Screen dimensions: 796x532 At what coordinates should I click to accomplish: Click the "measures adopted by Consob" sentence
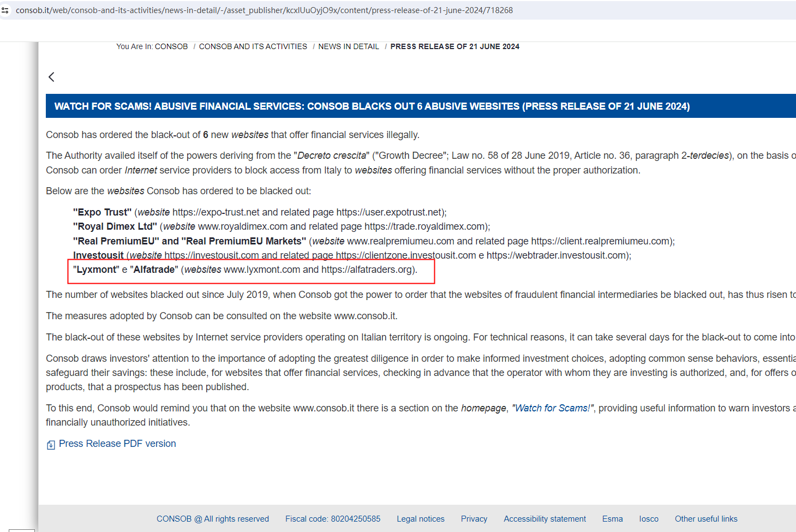click(x=222, y=316)
